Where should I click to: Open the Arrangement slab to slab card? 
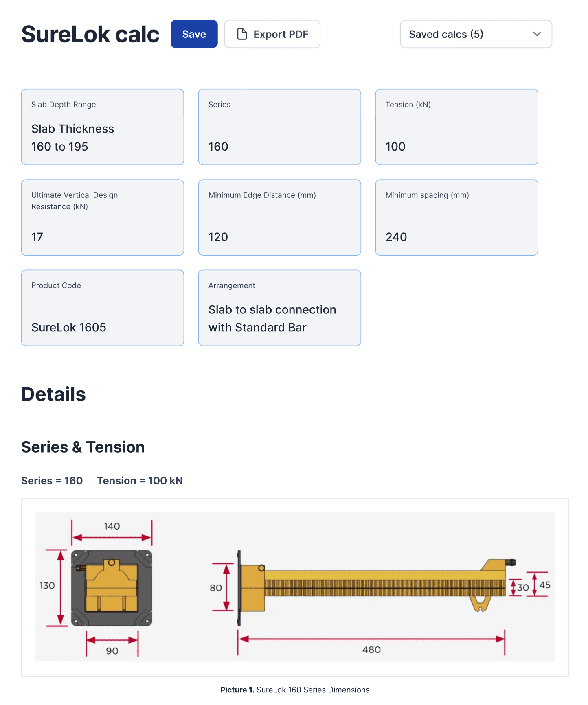tap(279, 308)
